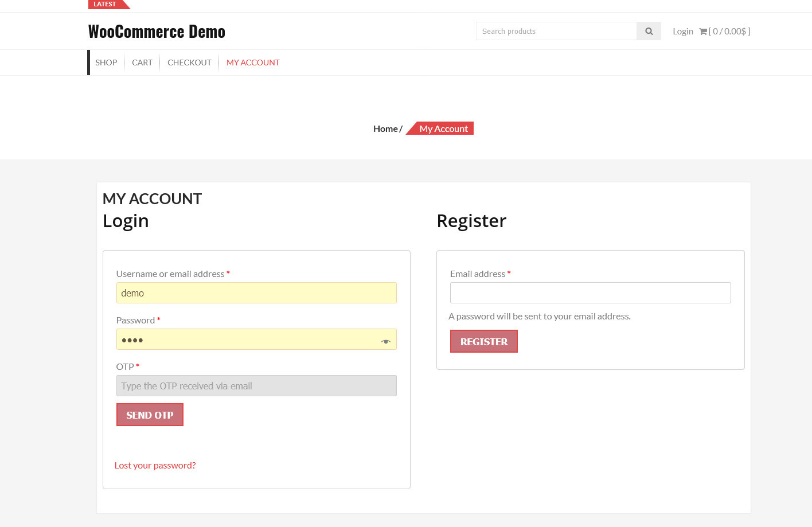Viewport: 812px width, 527px height.
Task: Select the CHECKOUT menu item
Action: point(189,63)
